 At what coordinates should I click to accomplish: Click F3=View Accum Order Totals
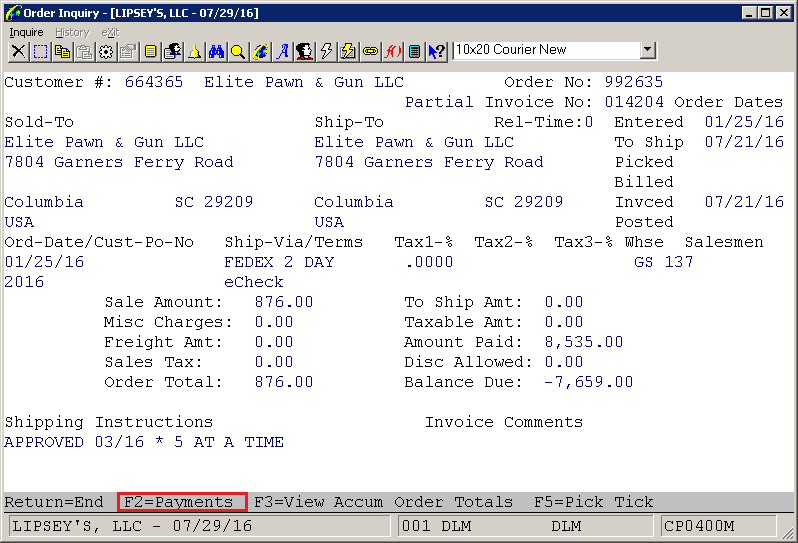(x=383, y=502)
